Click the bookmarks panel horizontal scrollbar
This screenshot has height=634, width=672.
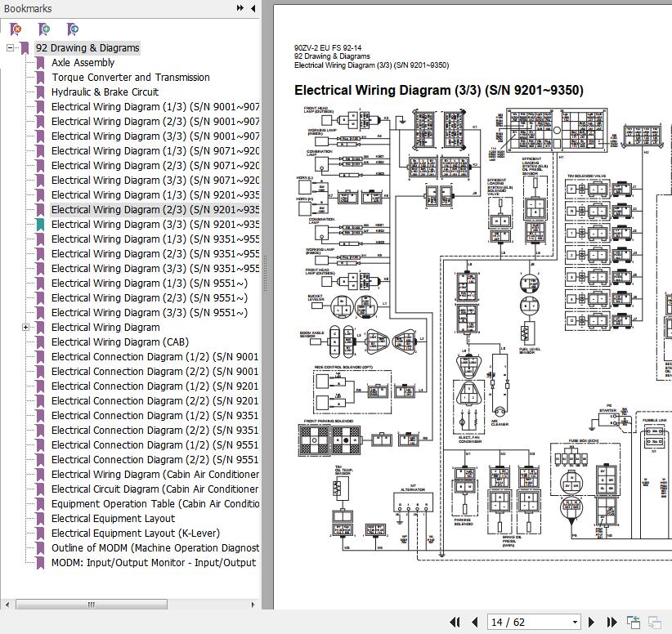click(x=91, y=605)
